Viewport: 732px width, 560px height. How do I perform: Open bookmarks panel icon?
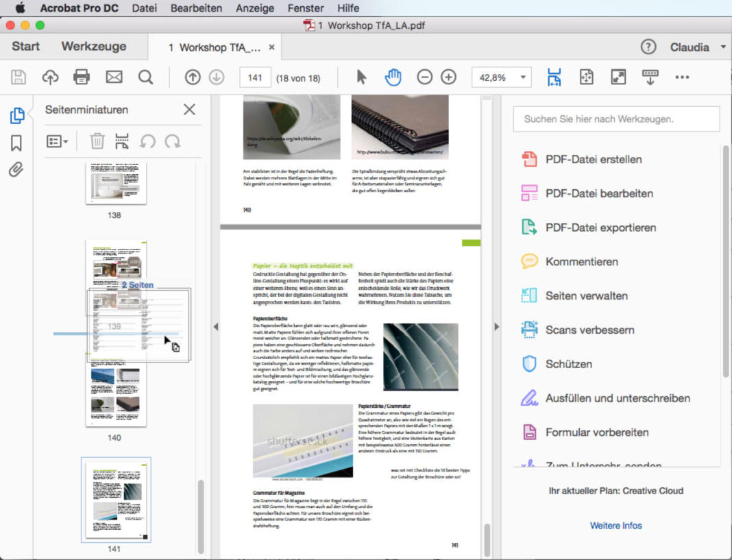click(x=16, y=143)
